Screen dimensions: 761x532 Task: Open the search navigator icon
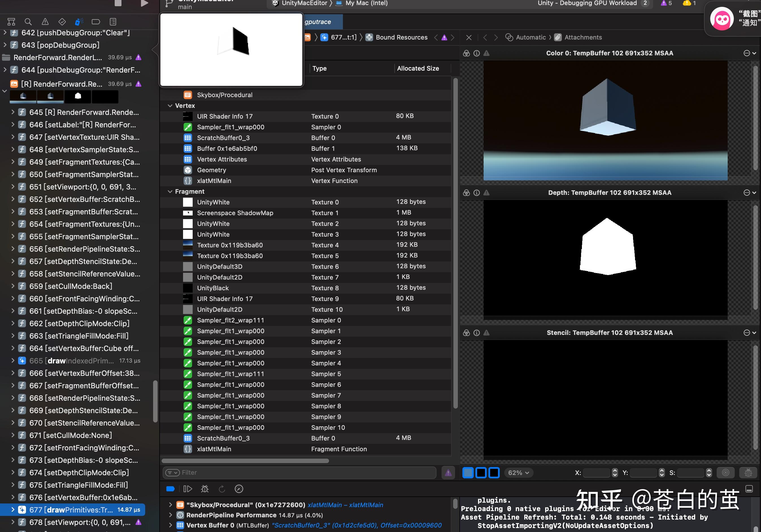(28, 21)
